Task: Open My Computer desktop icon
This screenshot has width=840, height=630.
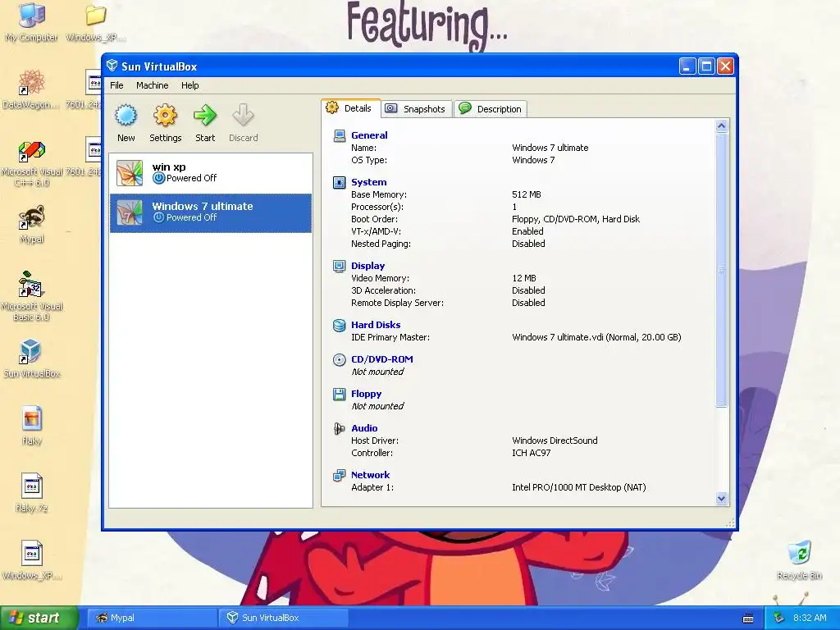Action: pos(31,22)
